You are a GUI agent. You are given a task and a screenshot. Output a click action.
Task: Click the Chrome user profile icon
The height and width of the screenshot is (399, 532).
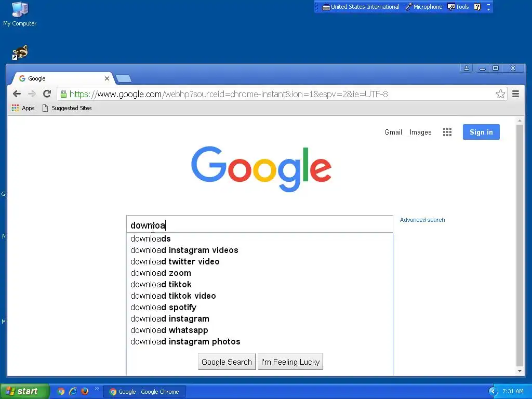(x=467, y=68)
